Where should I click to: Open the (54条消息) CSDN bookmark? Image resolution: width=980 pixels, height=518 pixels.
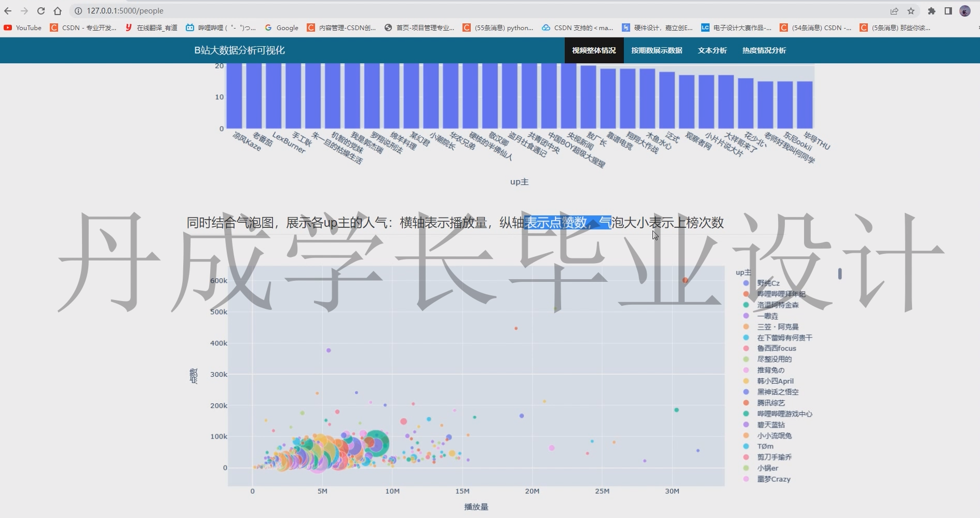point(816,28)
